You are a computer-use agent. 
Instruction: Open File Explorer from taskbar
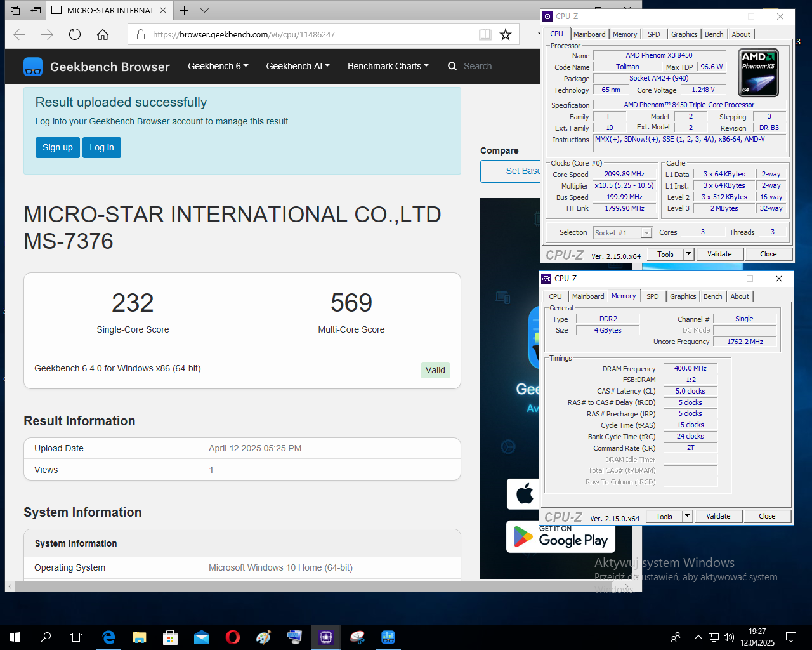point(139,637)
